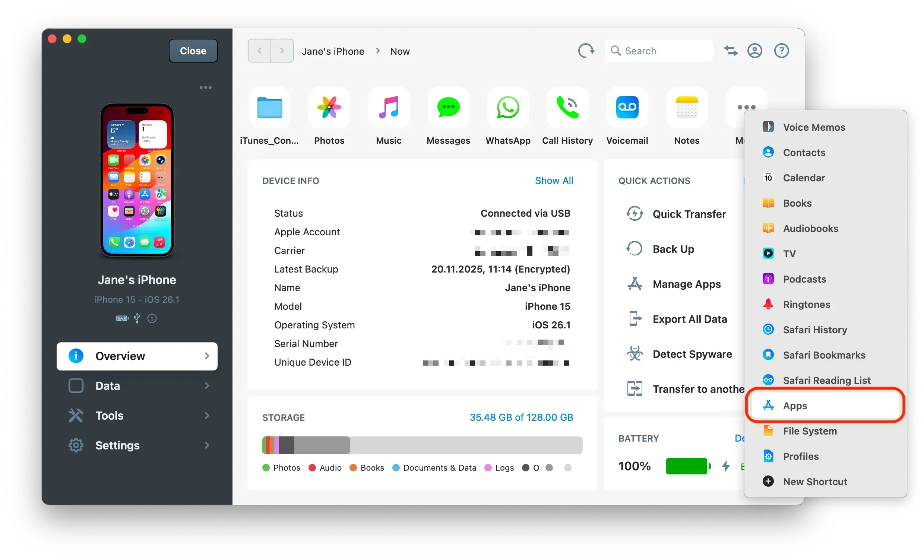Screen dimensions: 924x560
Task: Click the Detect Spyware icon
Action: click(x=635, y=354)
